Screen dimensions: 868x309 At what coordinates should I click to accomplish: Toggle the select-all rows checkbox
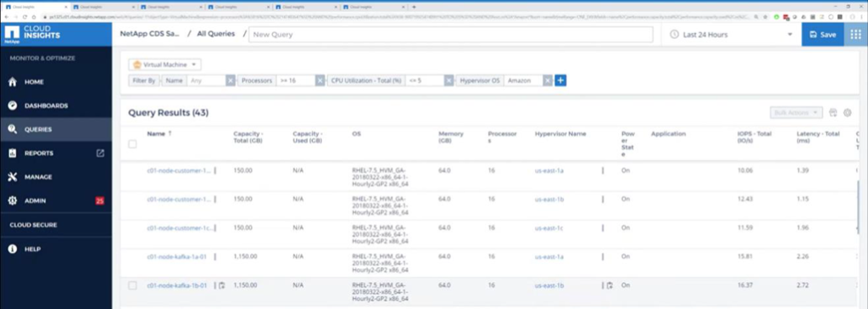132,144
